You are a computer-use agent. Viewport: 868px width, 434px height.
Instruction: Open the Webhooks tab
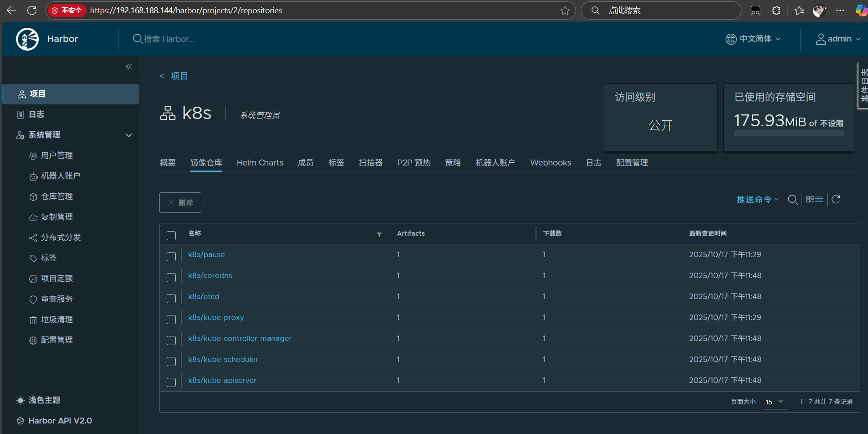(x=551, y=163)
